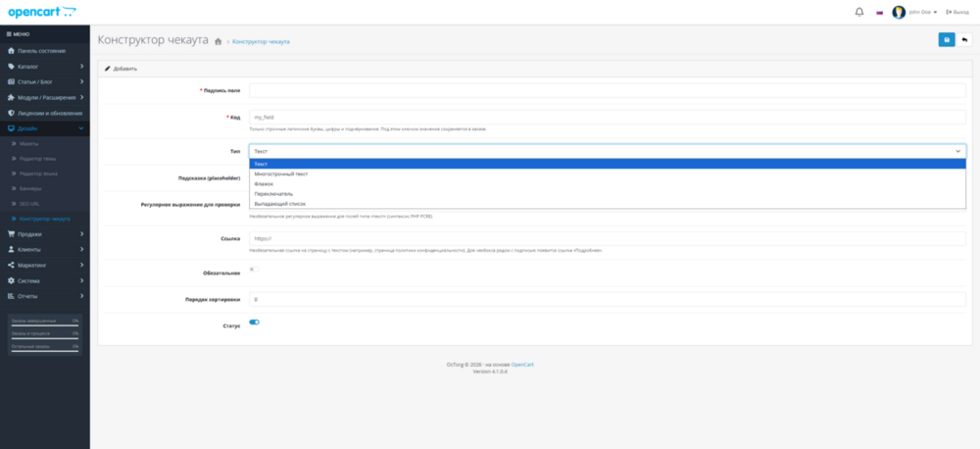Select Текст option in dropdown
The width and height of the screenshot is (980, 449).
click(608, 164)
